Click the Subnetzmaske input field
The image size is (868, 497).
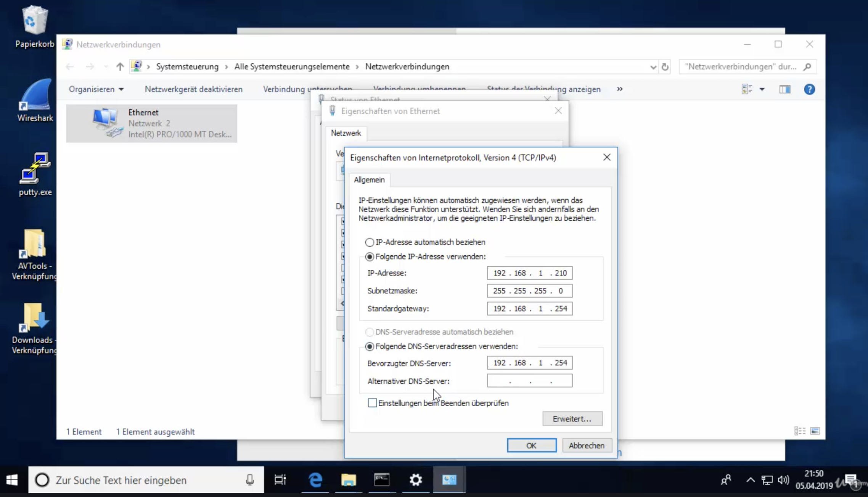click(x=529, y=291)
